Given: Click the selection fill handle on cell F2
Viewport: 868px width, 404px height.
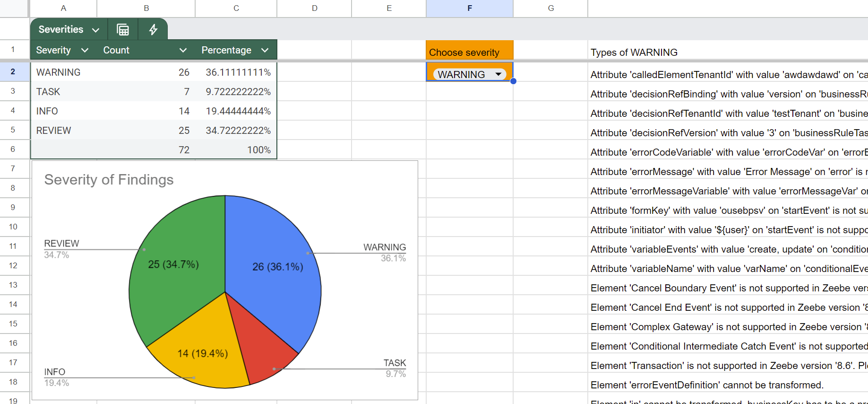Looking at the screenshot, I should pos(513,81).
